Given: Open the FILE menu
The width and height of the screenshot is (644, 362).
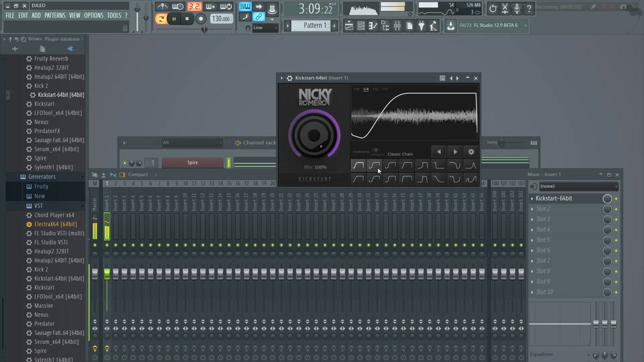Looking at the screenshot, I should click(x=10, y=16).
